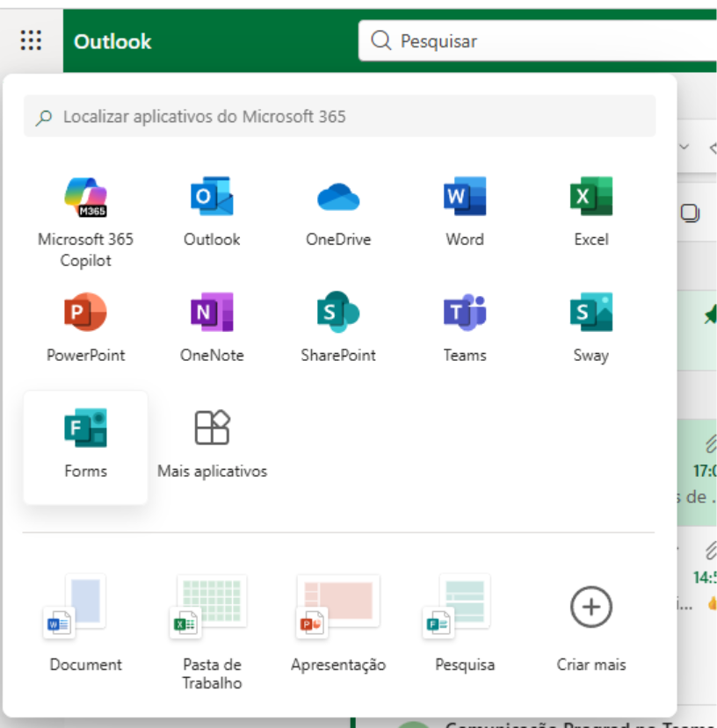
Task: Open the OneDrive app
Action: [x=338, y=211]
